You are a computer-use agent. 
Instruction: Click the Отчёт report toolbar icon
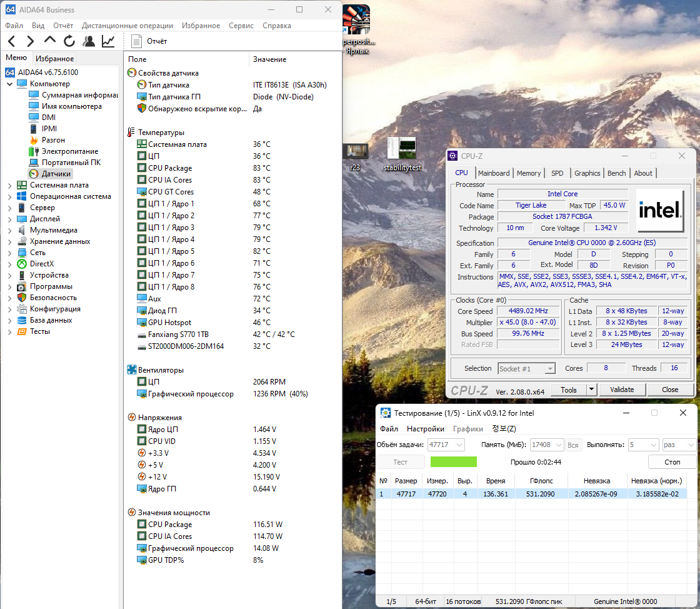tap(136, 41)
